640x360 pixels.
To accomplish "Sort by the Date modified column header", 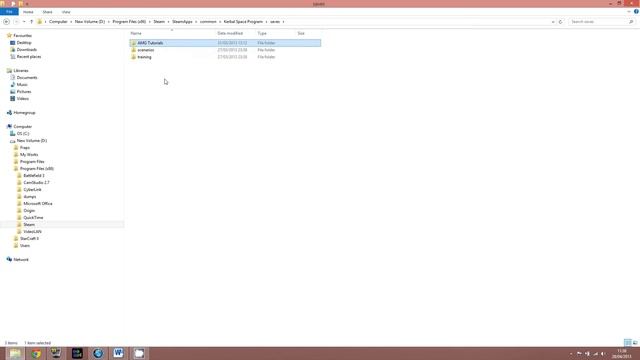I will point(230,33).
